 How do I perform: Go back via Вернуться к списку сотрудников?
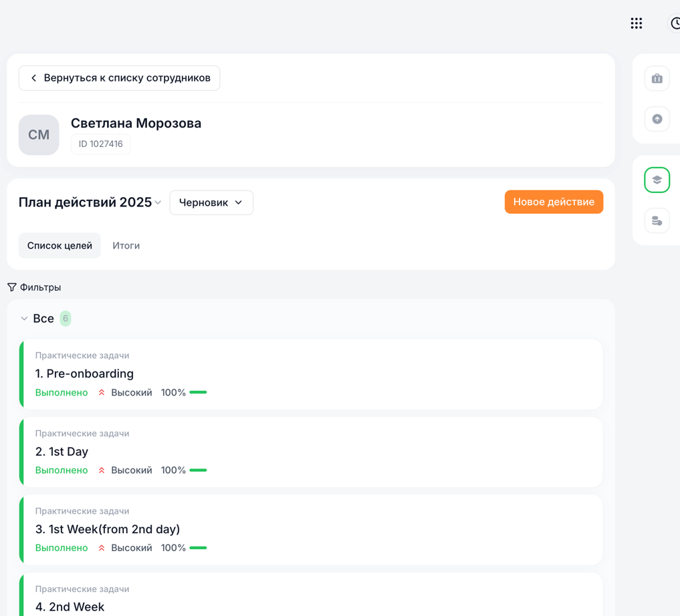coord(119,78)
